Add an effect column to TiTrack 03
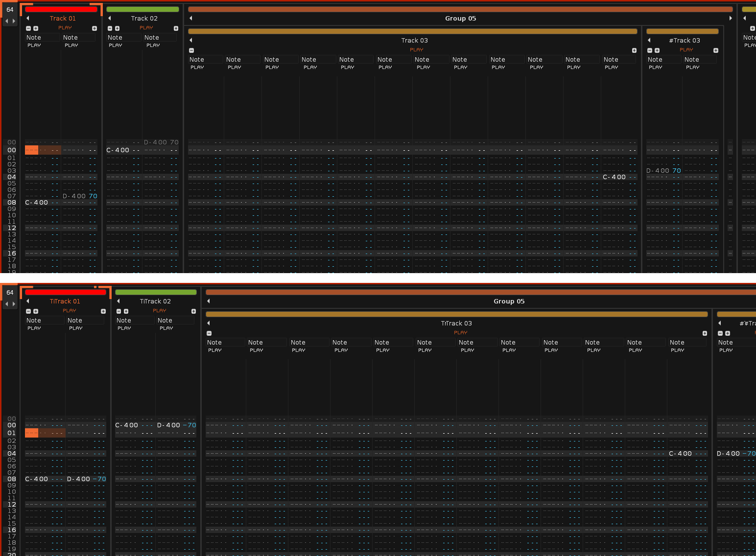Screen dimensions: 756x556 click(705, 333)
